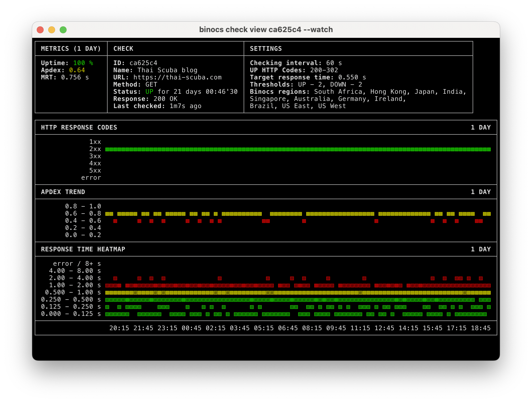This screenshot has height=403, width=532.
Task: Click the green maximize window button
Action: [x=63, y=30]
